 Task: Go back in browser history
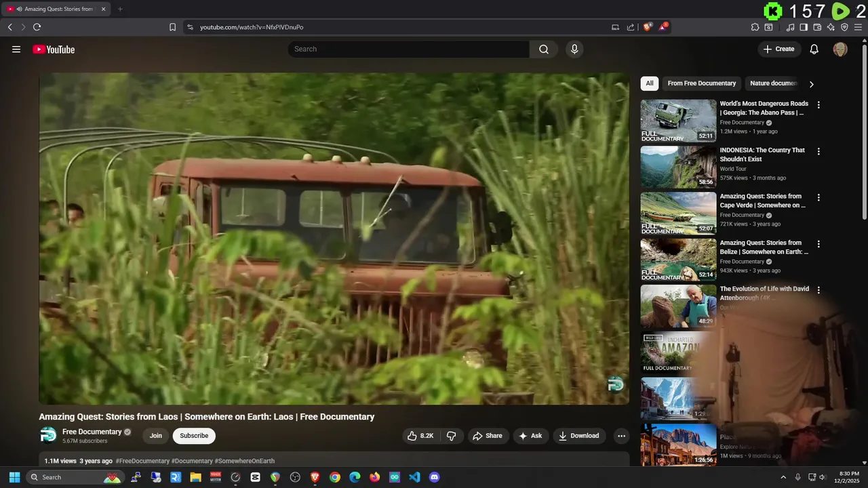pos(9,27)
